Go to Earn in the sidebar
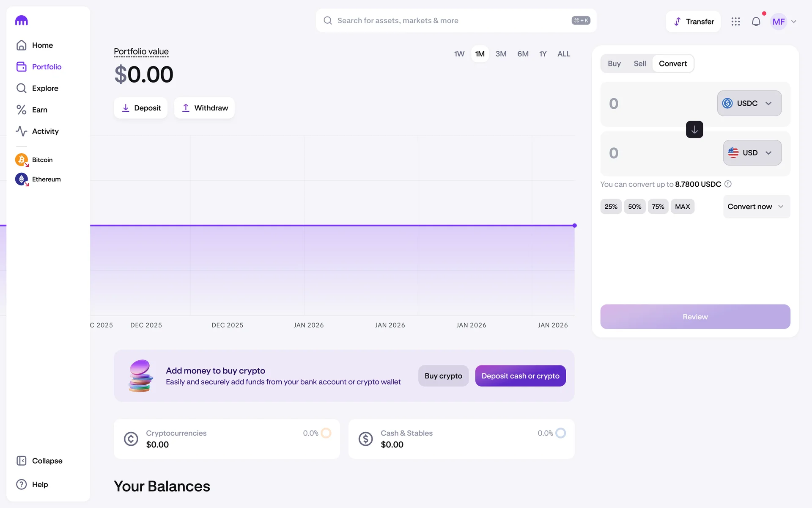The height and width of the screenshot is (508, 812). click(39, 110)
